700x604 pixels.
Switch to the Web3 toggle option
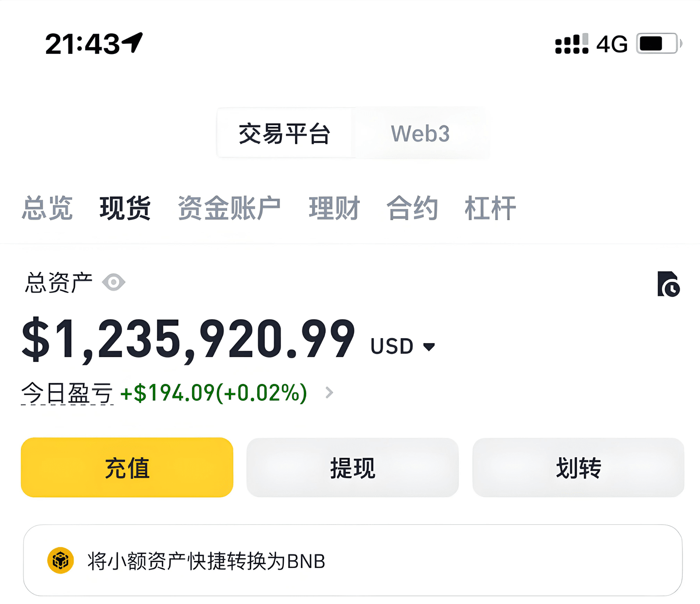click(420, 134)
